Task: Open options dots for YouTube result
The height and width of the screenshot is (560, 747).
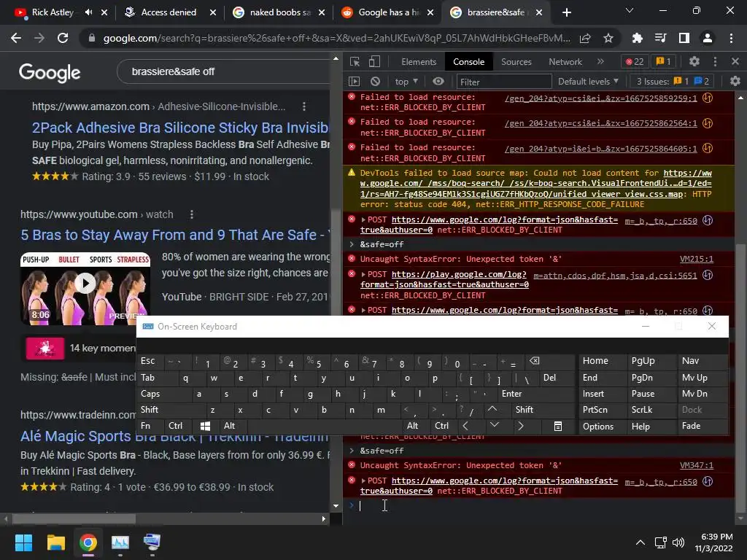Action: click(x=192, y=215)
